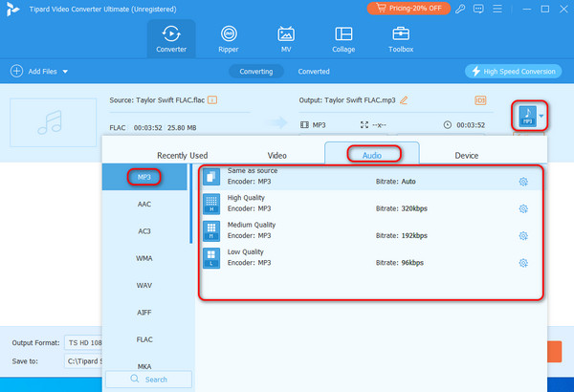
Task: Switch to Recently Used tab
Action: pyautogui.click(x=183, y=156)
